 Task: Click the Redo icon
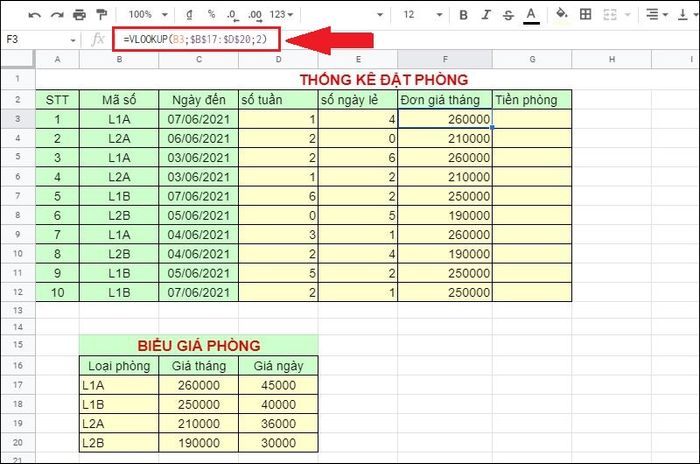click(x=57, y=15)
